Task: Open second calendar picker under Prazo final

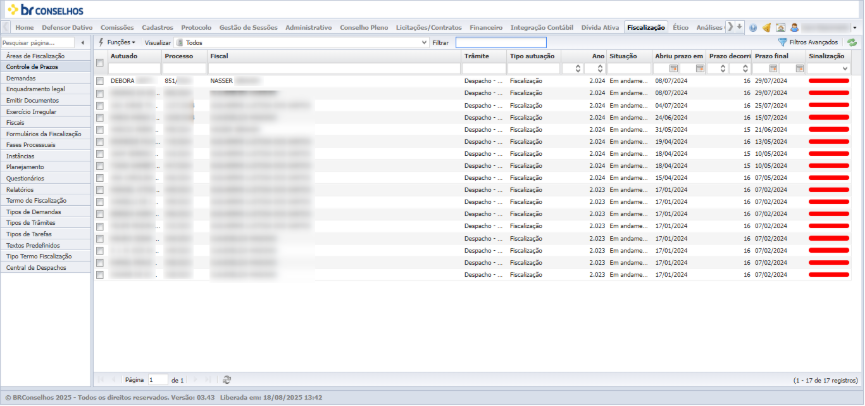Action: (799, 68)
